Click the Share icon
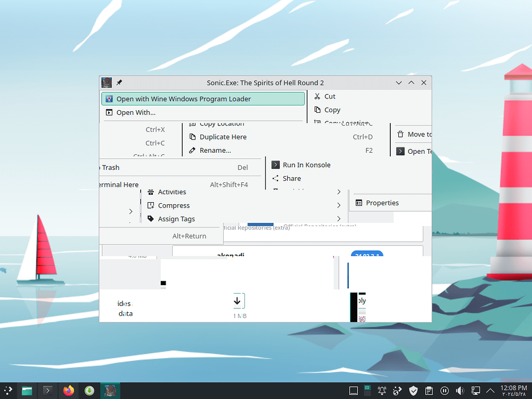The image size is (532, 399). pyautogui.click(x=275, y=178)
